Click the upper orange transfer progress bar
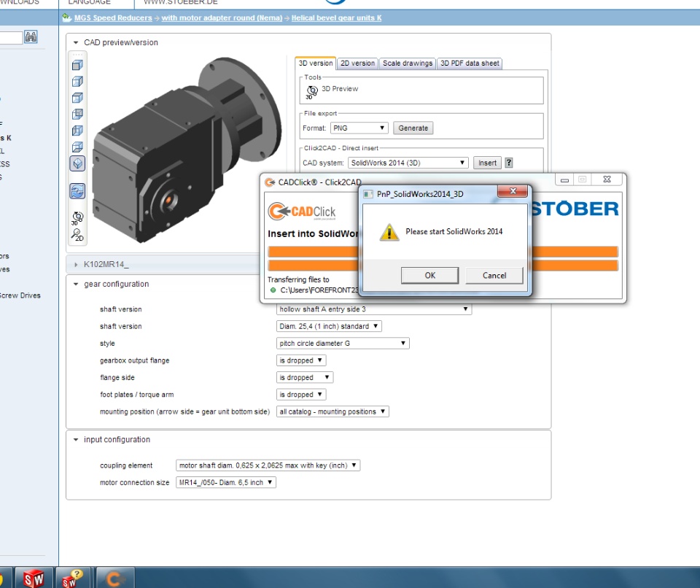Viewport: 700px width, 588px height. point(313,252)
